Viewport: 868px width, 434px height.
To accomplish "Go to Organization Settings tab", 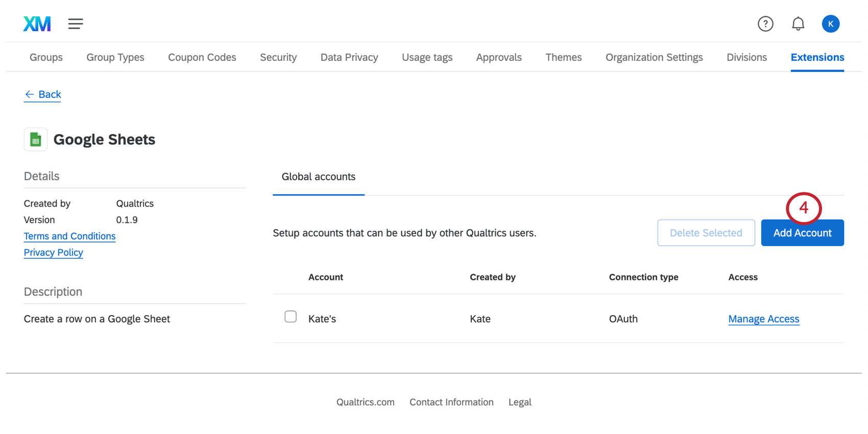I will pos(654,58).
